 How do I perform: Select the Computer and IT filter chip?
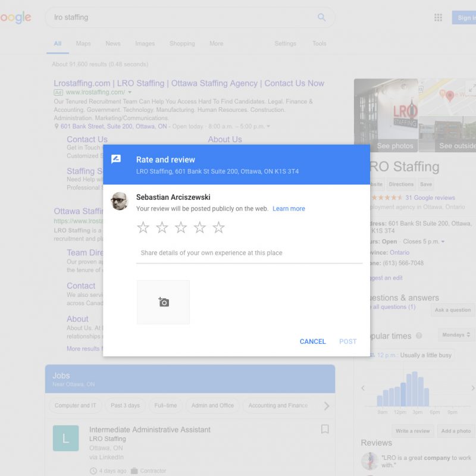tap(76, 406)
